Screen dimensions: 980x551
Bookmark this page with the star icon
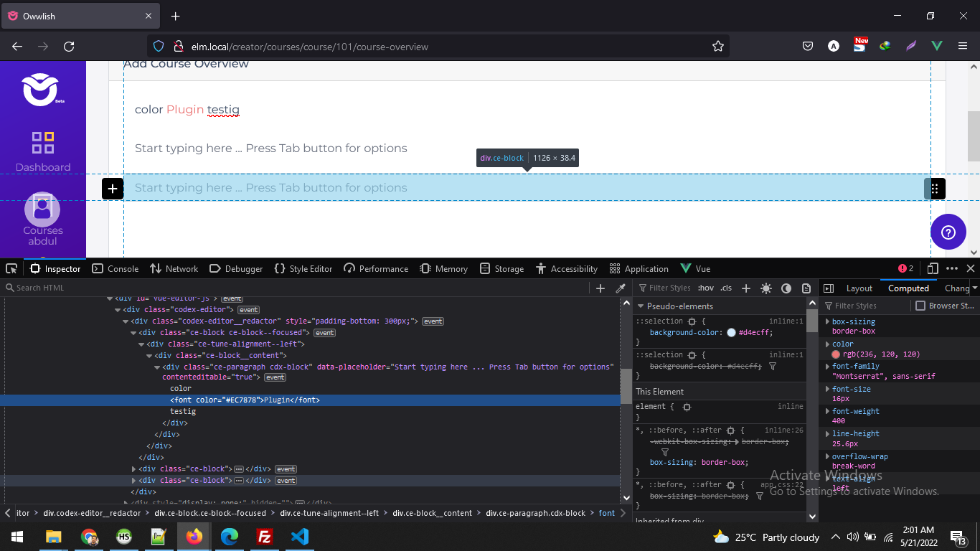[717, 47]
